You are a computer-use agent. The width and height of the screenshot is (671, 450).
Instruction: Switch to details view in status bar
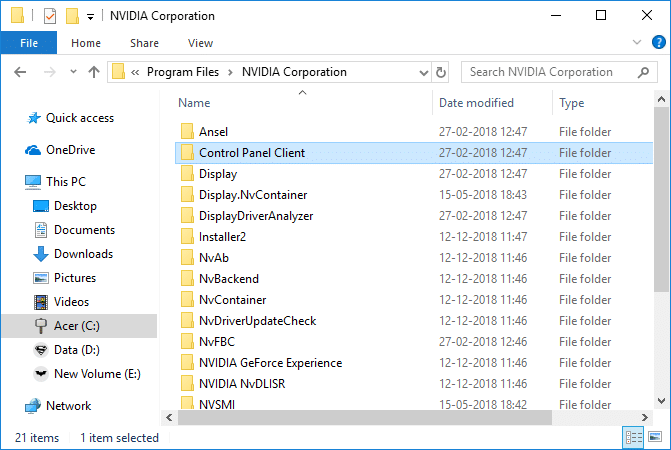pos(633,437)
